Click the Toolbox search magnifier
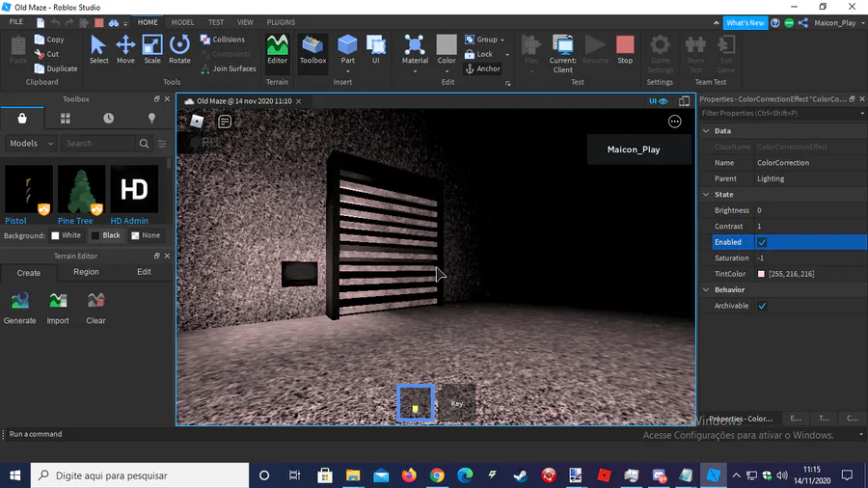This screenshot has width=868, height=488. coord(144,144)
